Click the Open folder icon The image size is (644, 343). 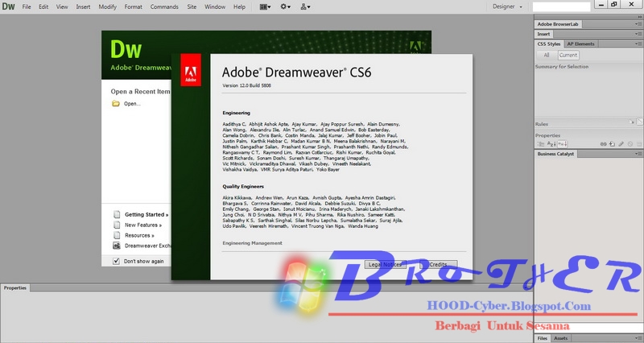pyautogui.click(x=116, y=104)
